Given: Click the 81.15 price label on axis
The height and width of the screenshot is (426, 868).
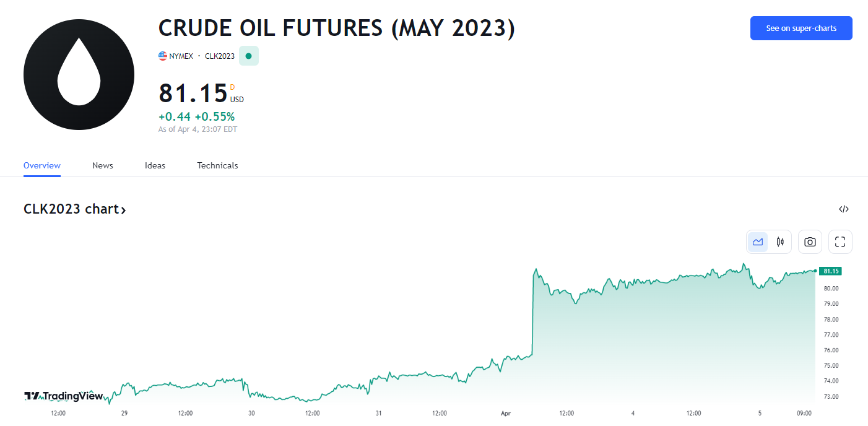Looking at the screenshot, I should point(830,271).
